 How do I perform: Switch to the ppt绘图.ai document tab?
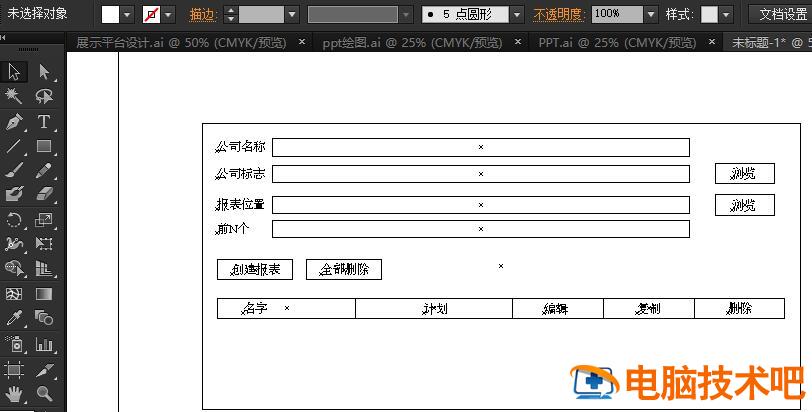click(x=412, y=43)
